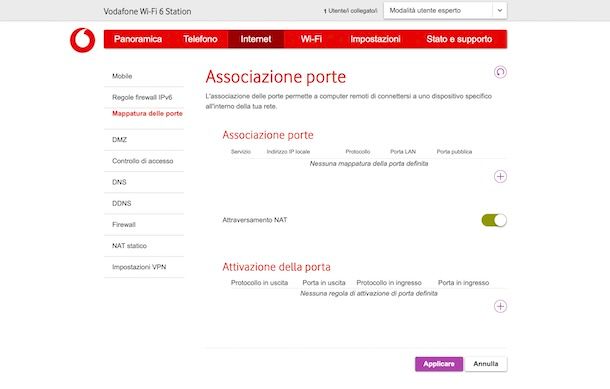Viewport: 610px width, 389px height.
Task: Open Controllo di accesso in sidebar
Action: click(x=144, y=161)
